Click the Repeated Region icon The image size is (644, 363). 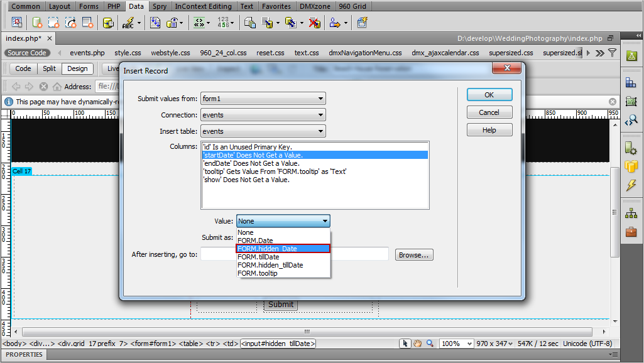click(155, 22)
